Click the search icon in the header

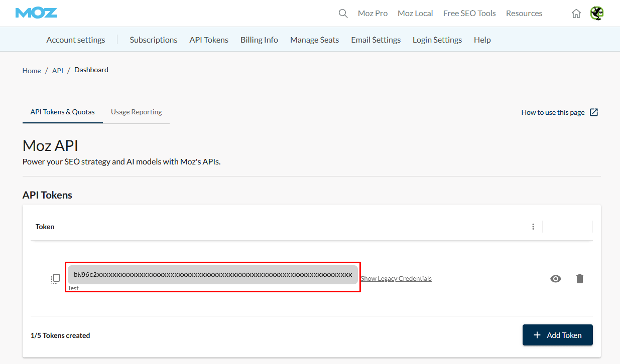click(343, 14)
